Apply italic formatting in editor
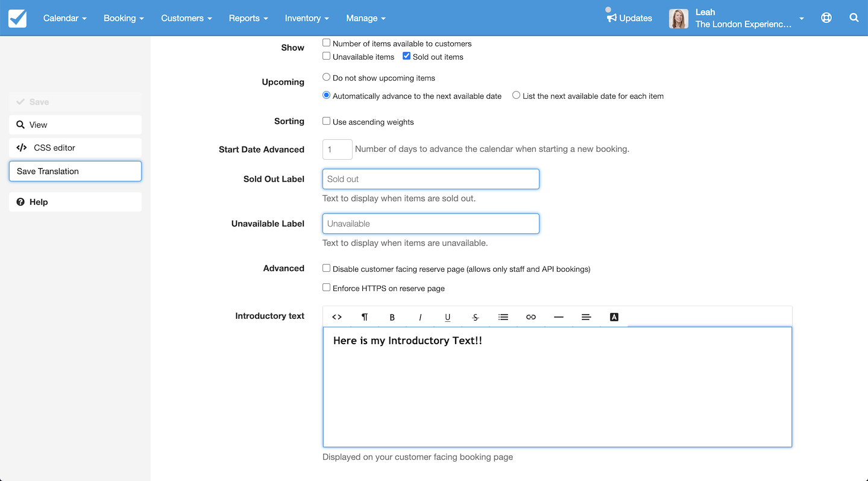Screen dimensions: 868x481 [420, 317]
